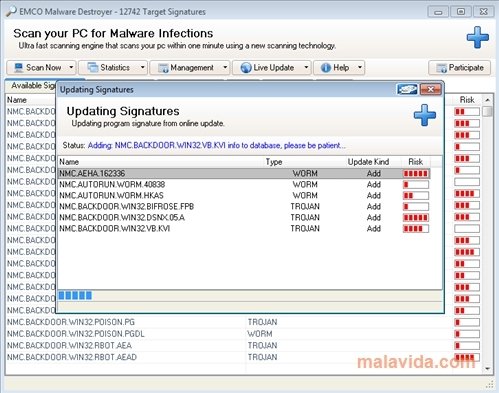Click WORM type of POISON.PGDL row
The width and height of the screenshot is (499, 393).
click(260, 334)
